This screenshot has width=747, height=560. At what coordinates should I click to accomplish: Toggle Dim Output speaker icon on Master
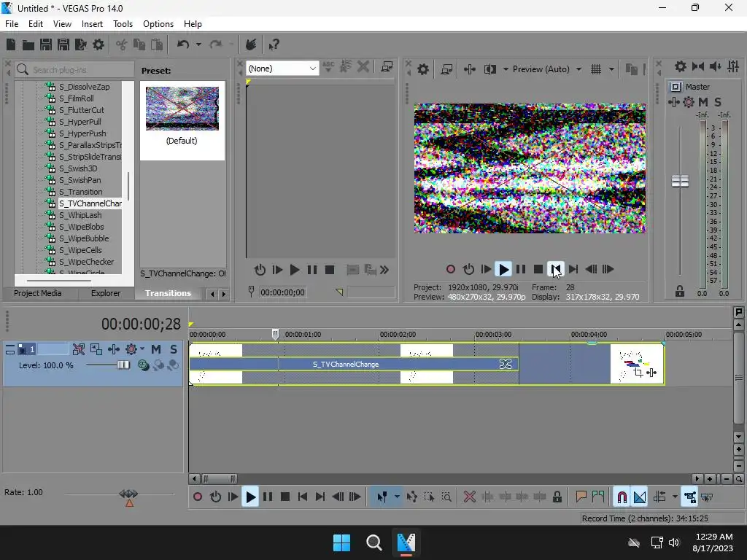(x=715, y=66)
